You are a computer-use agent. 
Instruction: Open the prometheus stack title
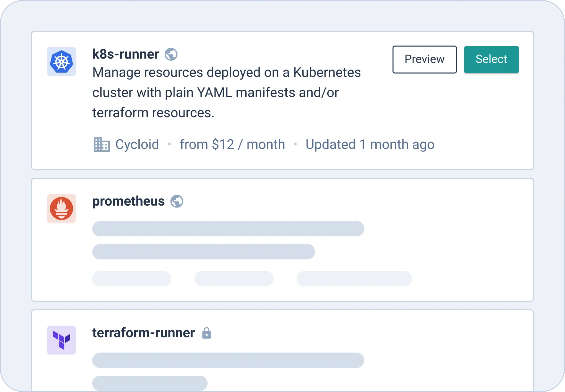[x=128, y=201]
